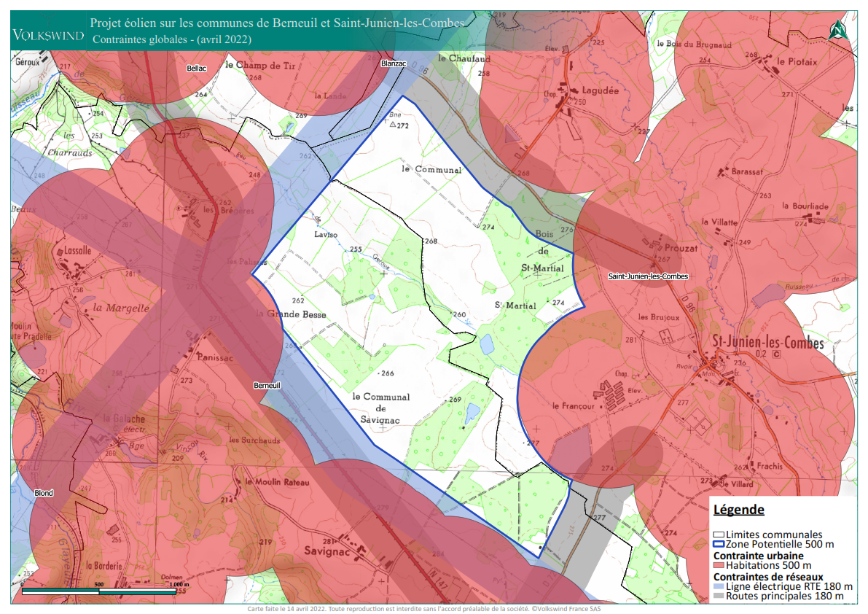Click the map title about Berneuil project
The width and height of the screenshot is (868, 614).
click(x=277, y=23)
